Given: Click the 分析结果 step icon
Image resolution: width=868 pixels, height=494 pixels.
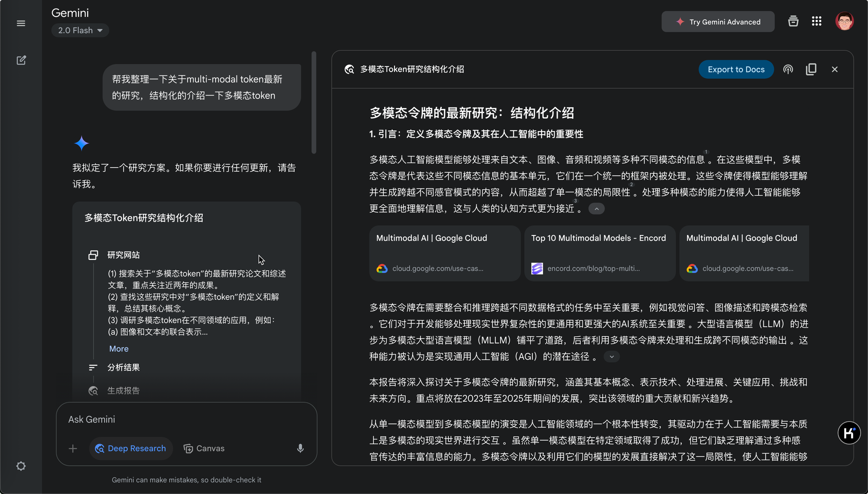Looking at the screenshot, I should coord(93,368).
